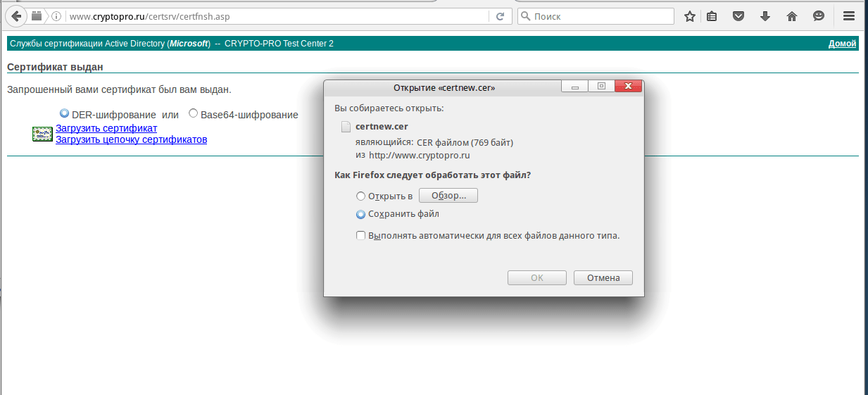
Task: Bookmark this page with the star icon
Action: click(690, 16)
